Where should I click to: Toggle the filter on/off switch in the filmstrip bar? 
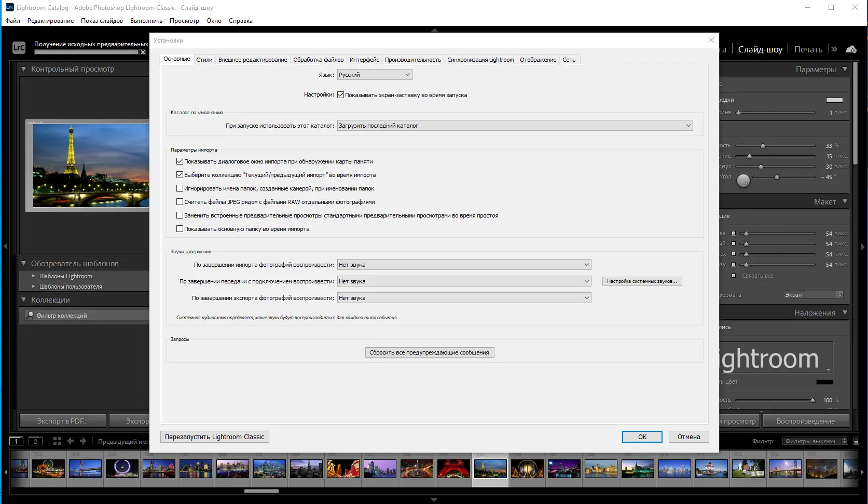pos(856,441)
